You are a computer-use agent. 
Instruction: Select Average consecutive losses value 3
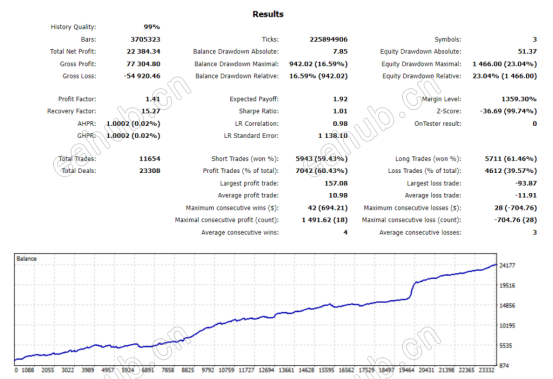tap(535, 232)
